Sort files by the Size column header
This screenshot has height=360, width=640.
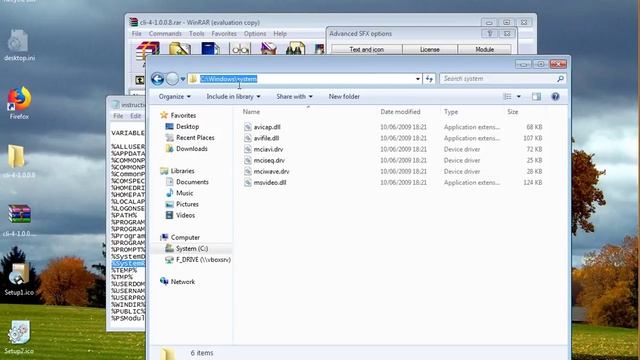click(512, 112)
